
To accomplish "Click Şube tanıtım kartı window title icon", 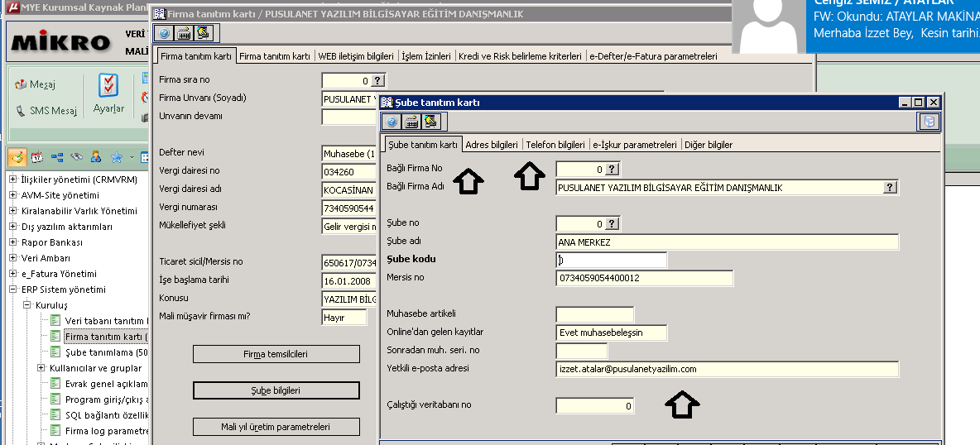I will pyautogui.click(x=387, y=103).
